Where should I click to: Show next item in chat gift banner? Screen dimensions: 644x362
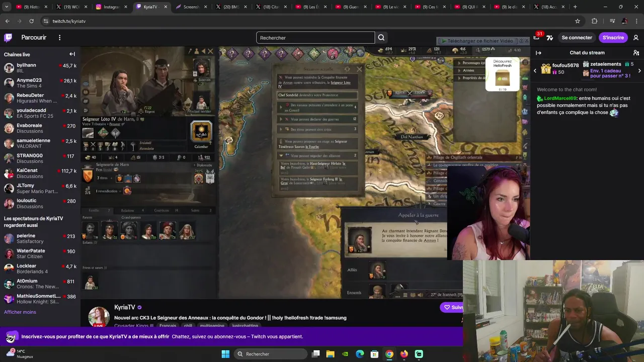639,71
